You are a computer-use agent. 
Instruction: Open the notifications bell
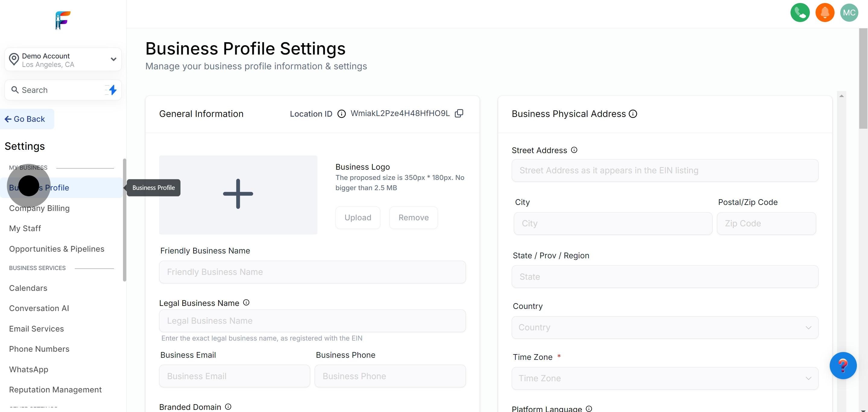825,12
